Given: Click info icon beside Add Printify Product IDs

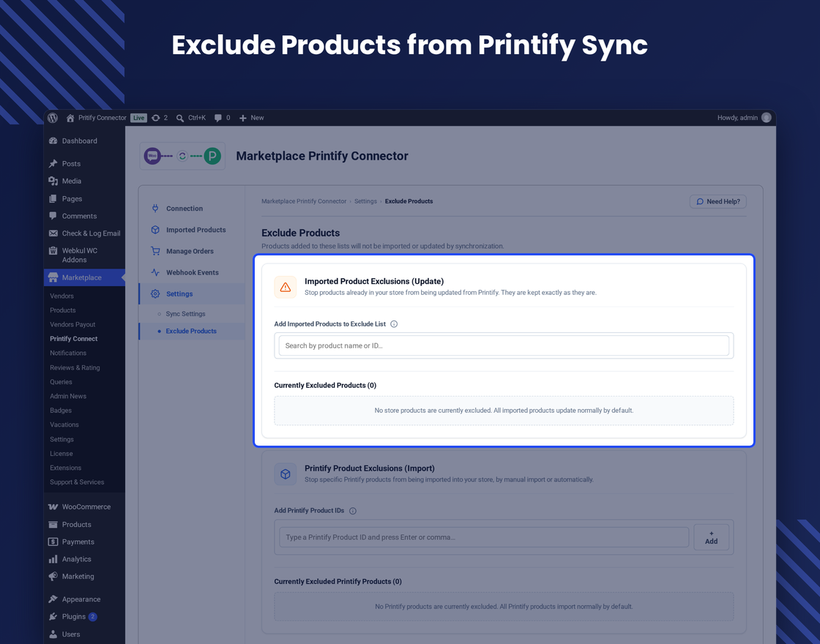Looking at the screenshot, I should click(353, 511).
